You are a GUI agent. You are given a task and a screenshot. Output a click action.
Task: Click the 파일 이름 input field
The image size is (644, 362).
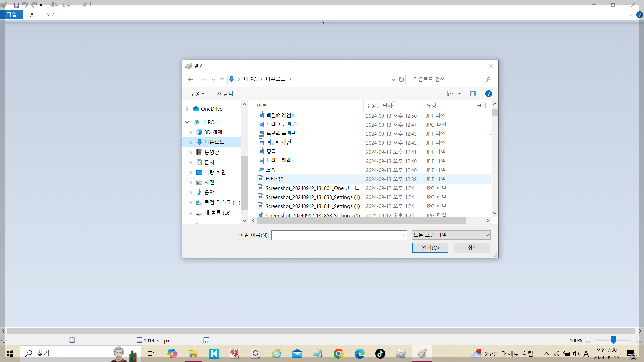[x=336, y=235]
